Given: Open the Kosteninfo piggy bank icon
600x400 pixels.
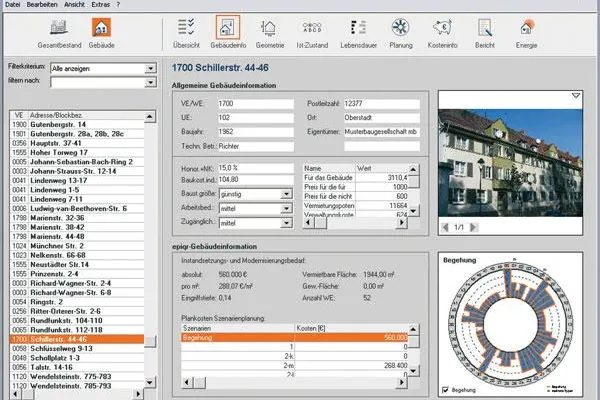Looking at the screenshot, I should coord(442,28).
